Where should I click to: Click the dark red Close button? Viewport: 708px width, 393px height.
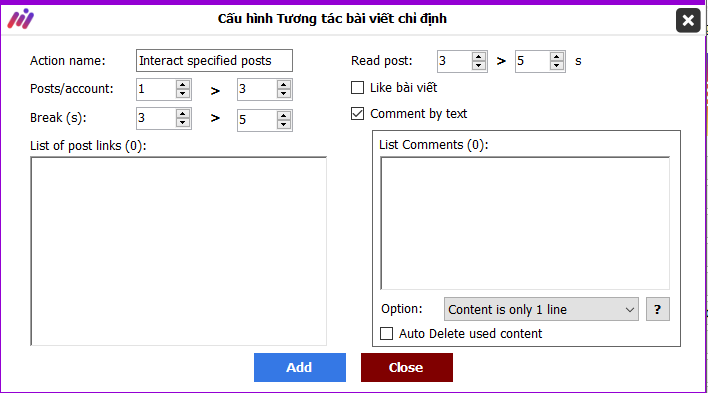[407, 367]
